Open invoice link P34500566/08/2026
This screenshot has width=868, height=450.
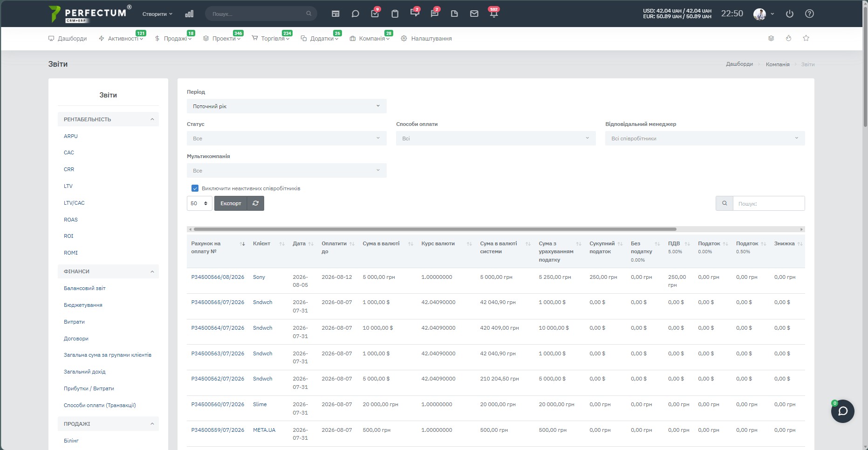pos(218,277)
